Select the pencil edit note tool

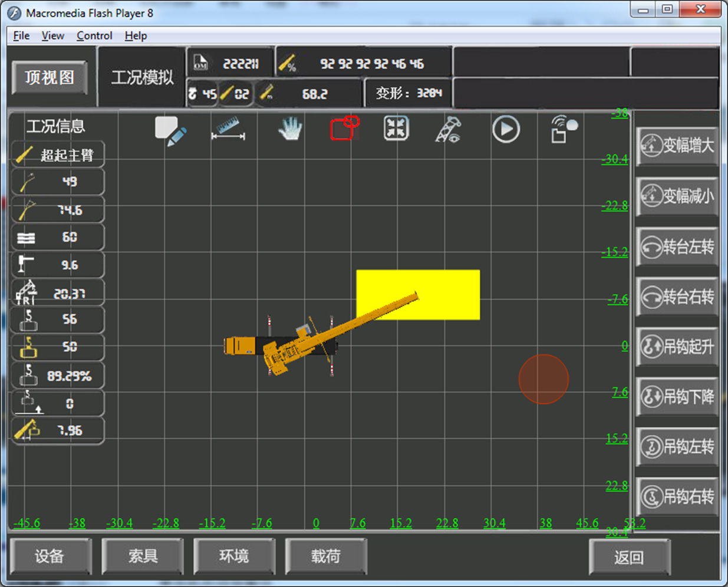click(x=170, y=131)
